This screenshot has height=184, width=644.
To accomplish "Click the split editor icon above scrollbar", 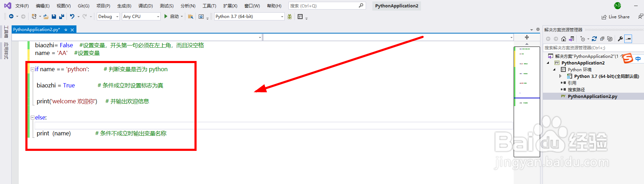I will [x=527, y=37].
